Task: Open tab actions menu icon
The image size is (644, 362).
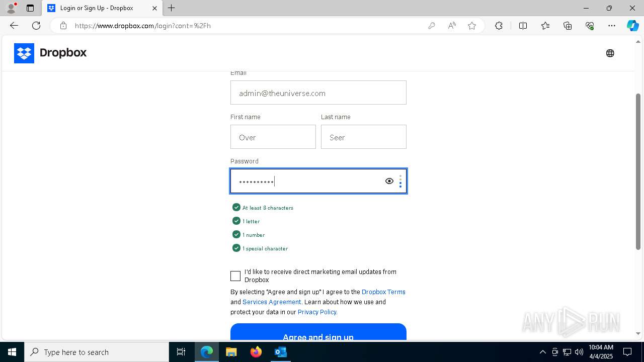Action: [30, 8]
